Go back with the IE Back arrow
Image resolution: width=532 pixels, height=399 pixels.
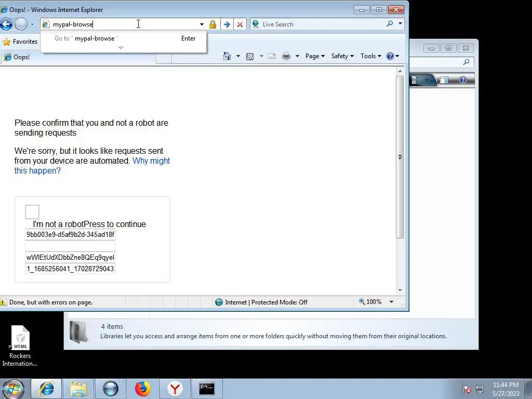(x=6, y=24)
